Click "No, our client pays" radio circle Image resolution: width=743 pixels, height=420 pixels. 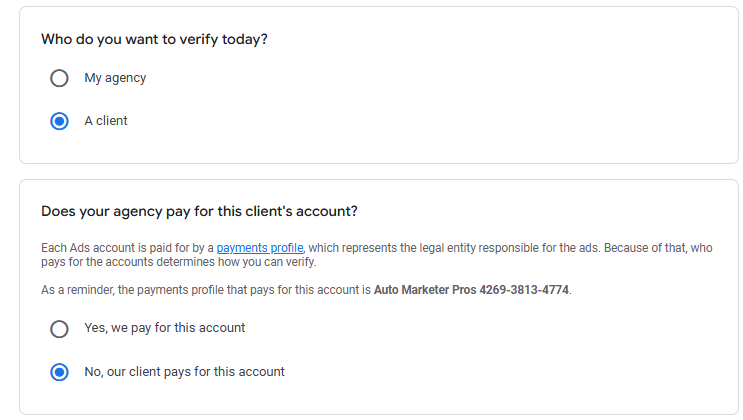59,372
